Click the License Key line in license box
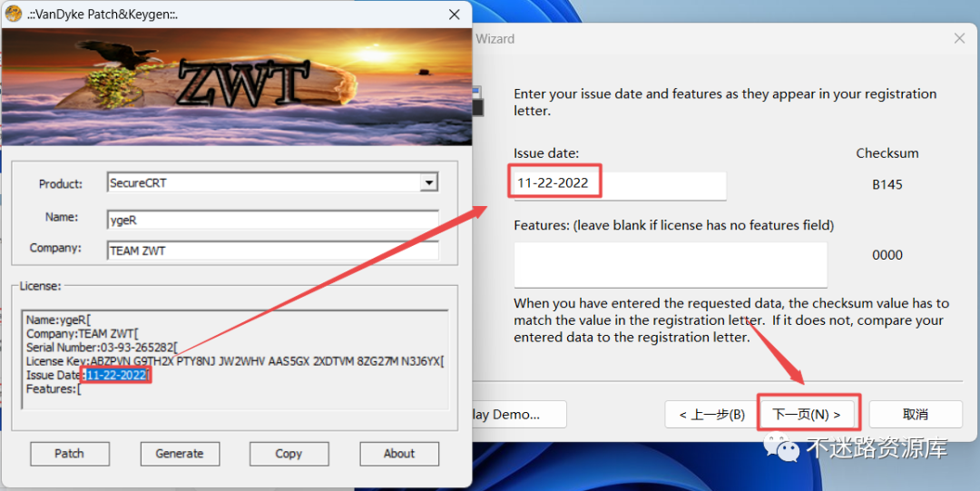980x491 pixels. [235, 361]
